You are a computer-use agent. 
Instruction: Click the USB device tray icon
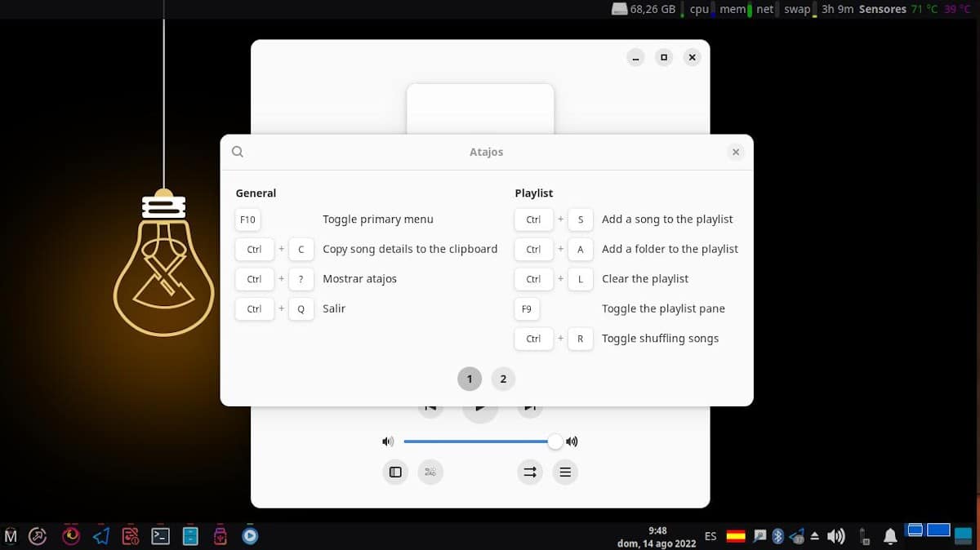tap(865, 536)
